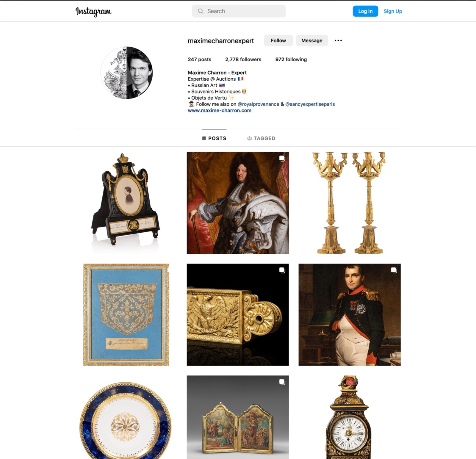Click the Message button
The width and height of the screenshot is (476, 459).
(312, 40)
